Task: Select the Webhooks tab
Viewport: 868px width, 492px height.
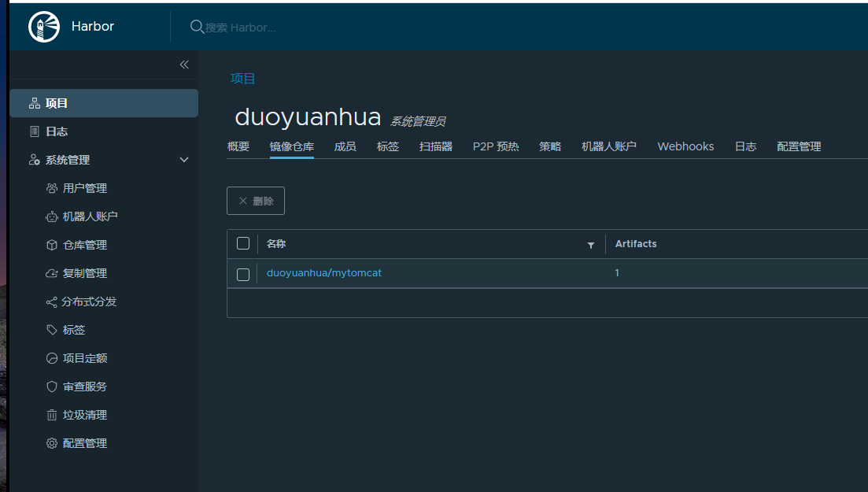Action: click(685, 146)
